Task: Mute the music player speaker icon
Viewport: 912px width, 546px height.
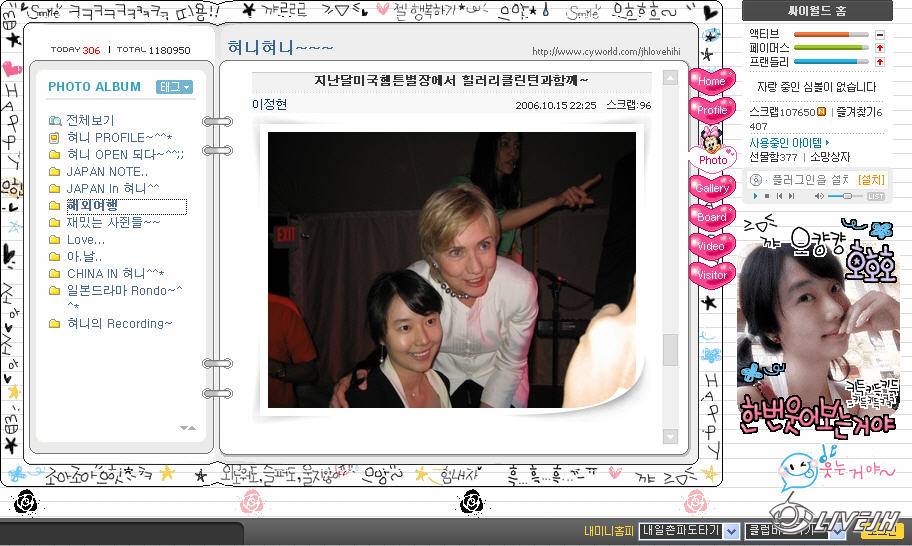Action: click(819, 196)
